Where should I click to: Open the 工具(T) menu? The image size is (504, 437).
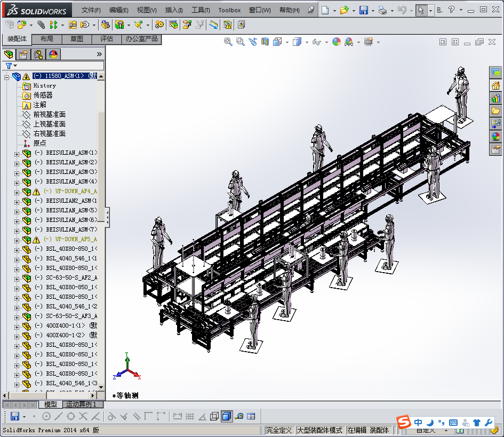201,10
